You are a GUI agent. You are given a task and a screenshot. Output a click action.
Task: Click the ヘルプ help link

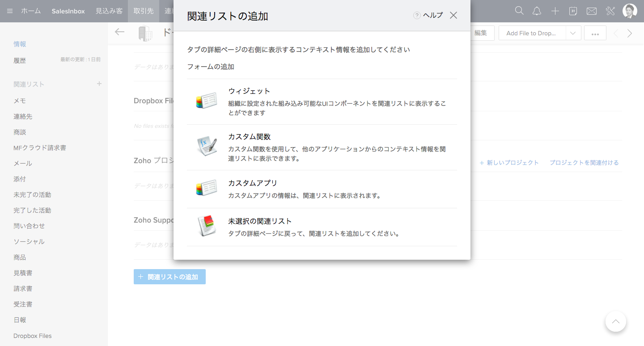[x=428, y=16]
